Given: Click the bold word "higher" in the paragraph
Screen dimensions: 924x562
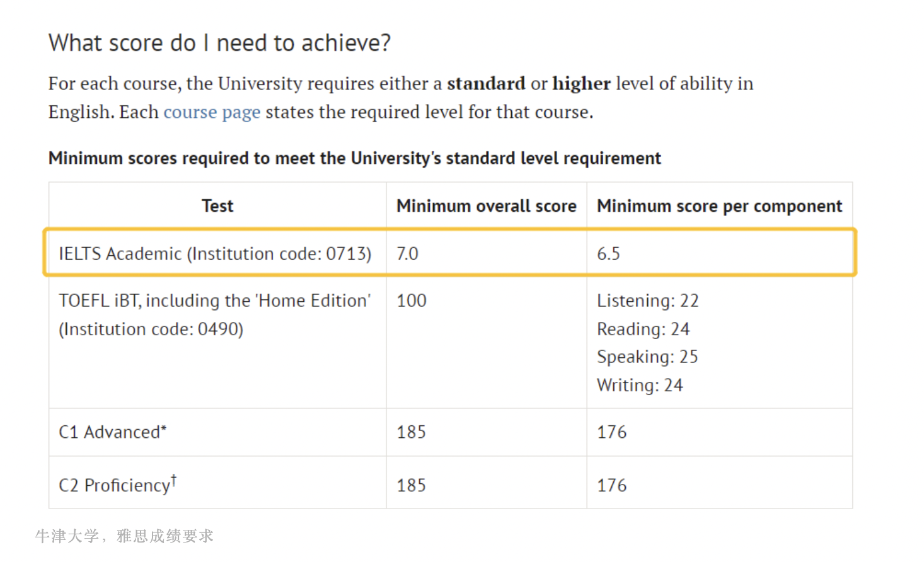Looking at the screenshot, I should (581, 84).
